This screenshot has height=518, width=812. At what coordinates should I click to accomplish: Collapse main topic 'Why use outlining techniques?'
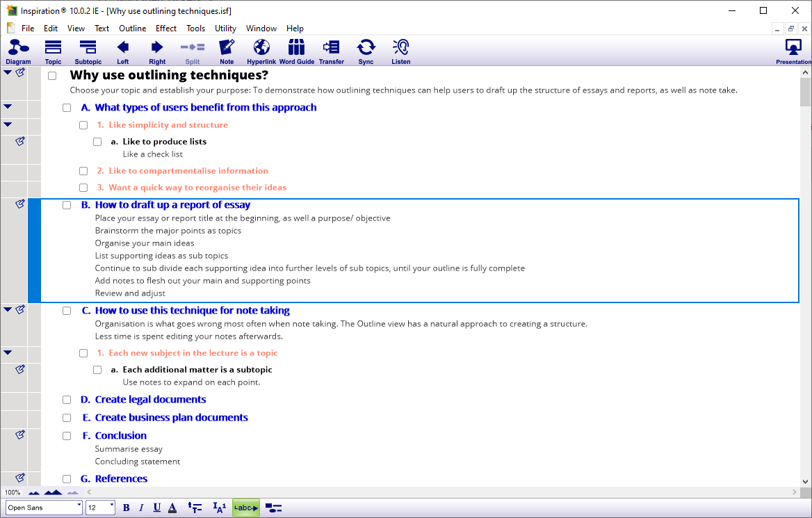pyautogui.click(x=8, y=72)
